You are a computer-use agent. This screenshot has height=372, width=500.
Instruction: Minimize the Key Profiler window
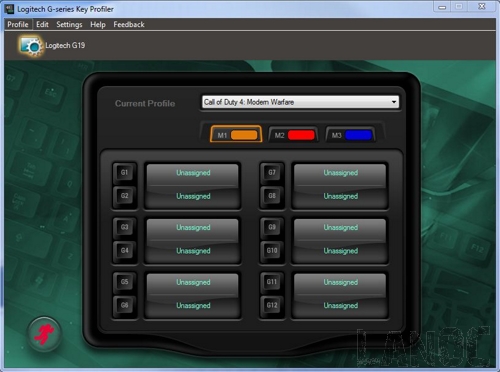click(x=442, y=7)
